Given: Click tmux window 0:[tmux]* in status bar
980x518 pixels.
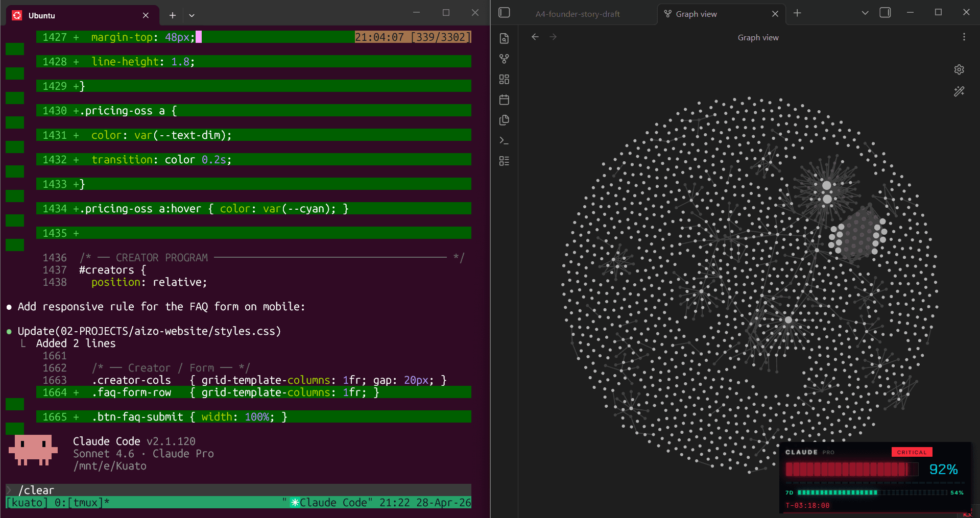Looking at the screenshot, I should pyautogui.click(x=82, y=503).
